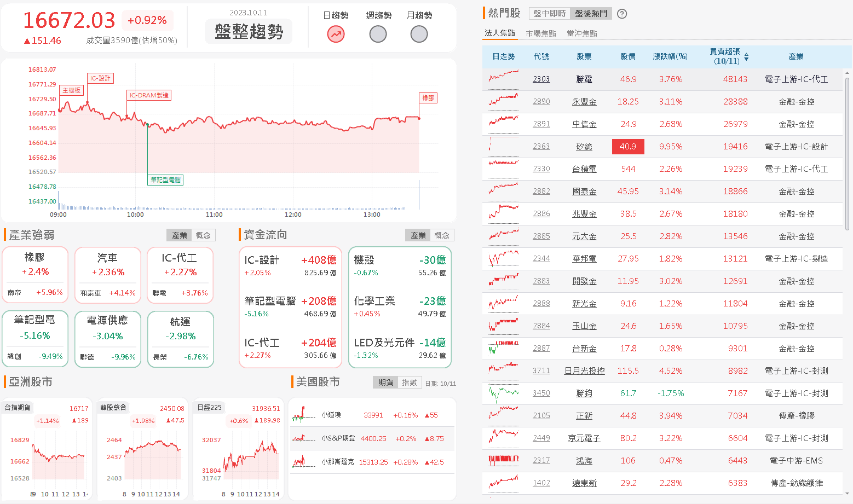Click the 橡膠 marker on index chart
853x504 pixels.
tap(428, 98)
